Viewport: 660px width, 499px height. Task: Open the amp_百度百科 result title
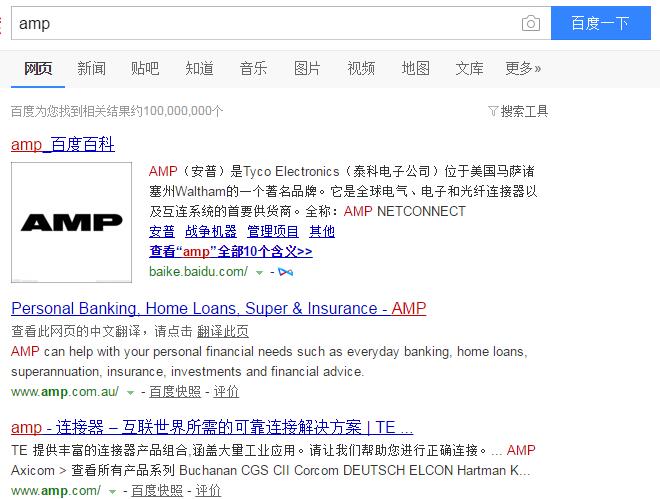[63, 144]
